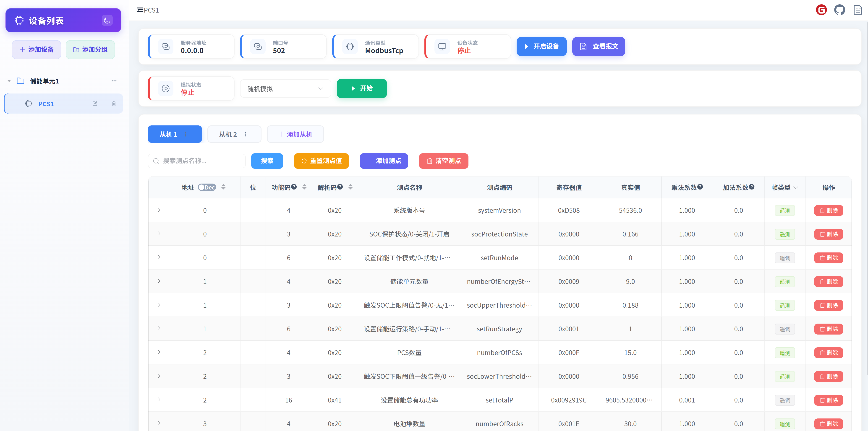
Task: Toggle dark mode moon icon
Action: coord(107,21)
